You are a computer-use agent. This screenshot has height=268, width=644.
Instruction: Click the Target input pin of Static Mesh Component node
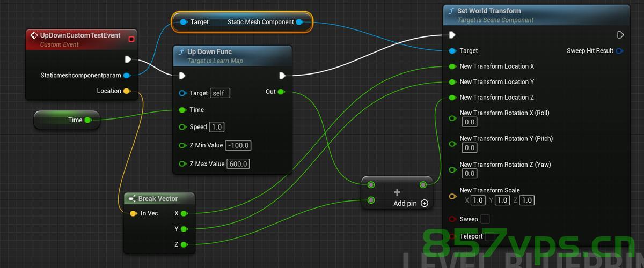[x=184, y=22]
